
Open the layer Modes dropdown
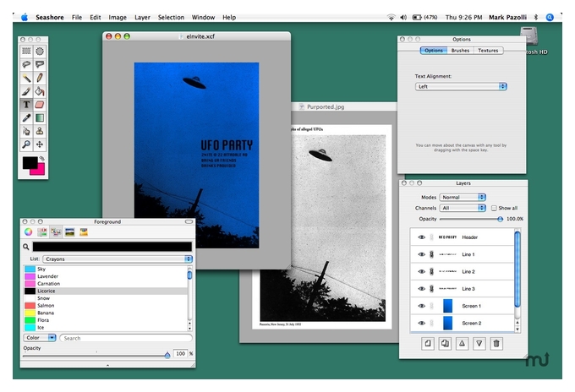(463, 197)
